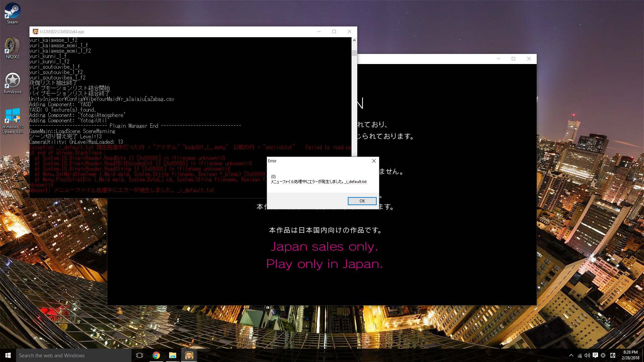Click the tray icon left of input indicator

tap(603, 355)
